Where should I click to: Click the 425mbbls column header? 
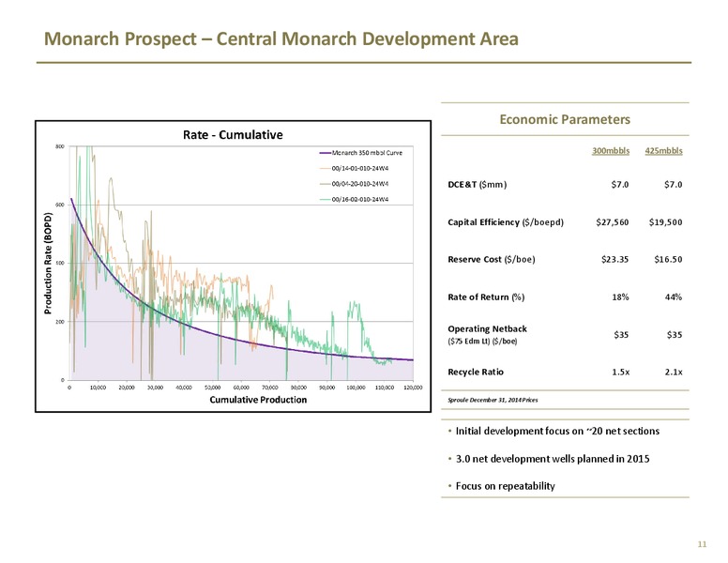[x=663, y=151]
